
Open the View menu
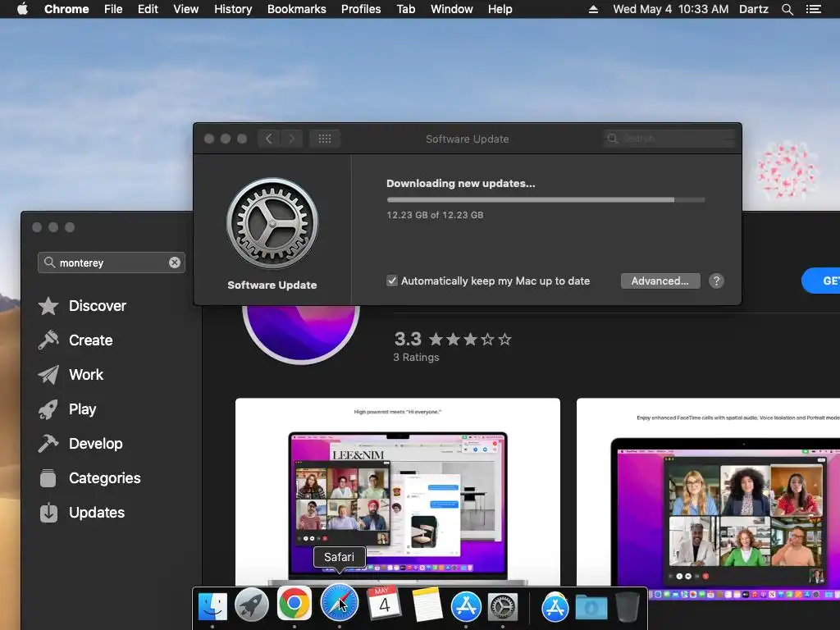coord(186,9)
